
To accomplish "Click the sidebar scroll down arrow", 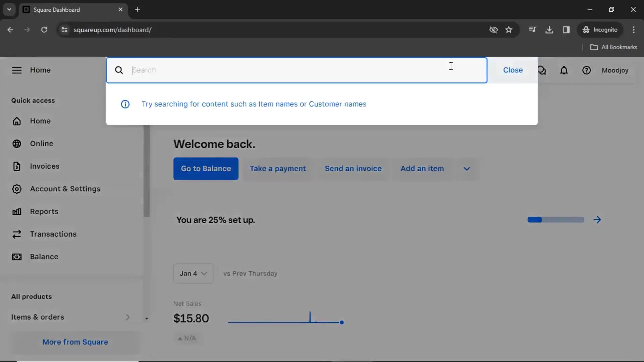I will [x=147, y=319].
